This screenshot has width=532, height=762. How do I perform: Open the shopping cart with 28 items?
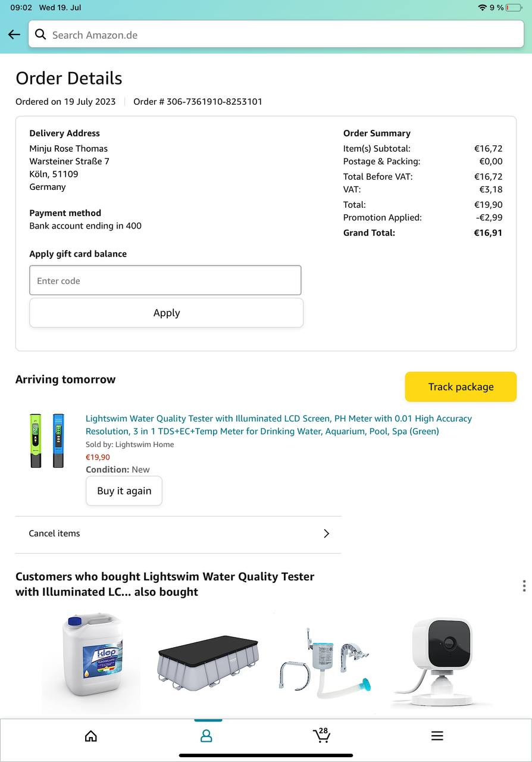[x=321, y=736]
